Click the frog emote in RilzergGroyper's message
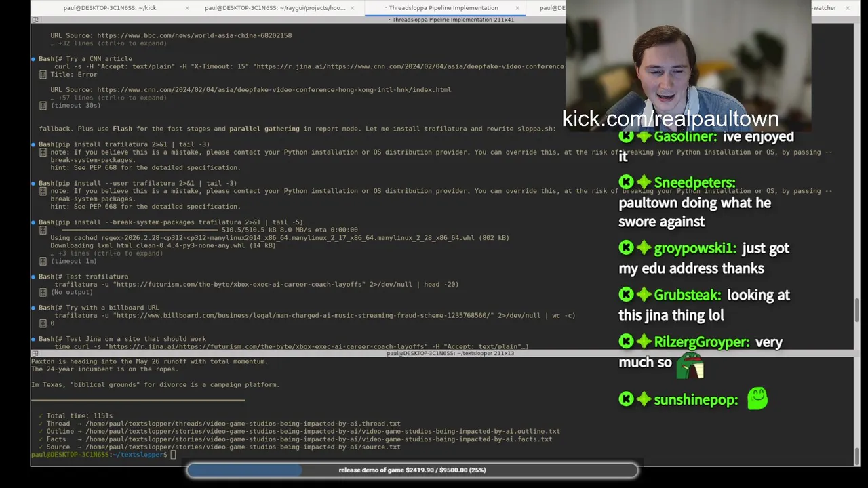The height and width of the screenshot is (488, 868). (690, 365)
